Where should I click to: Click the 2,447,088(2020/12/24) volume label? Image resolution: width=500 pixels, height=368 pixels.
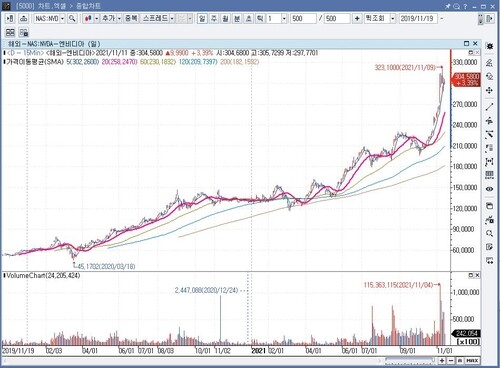pyautogui.click(x=206, y=290)
